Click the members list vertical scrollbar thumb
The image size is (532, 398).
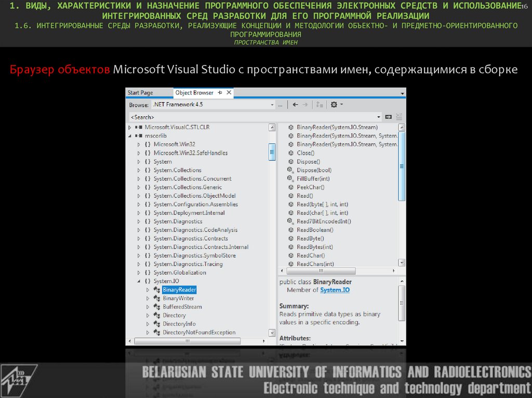[402, 166]
